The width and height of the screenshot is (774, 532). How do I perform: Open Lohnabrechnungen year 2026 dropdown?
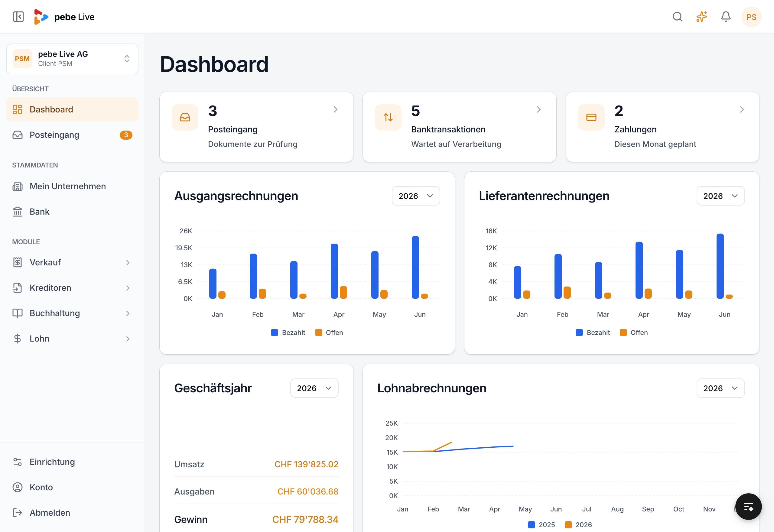point(720,388)
